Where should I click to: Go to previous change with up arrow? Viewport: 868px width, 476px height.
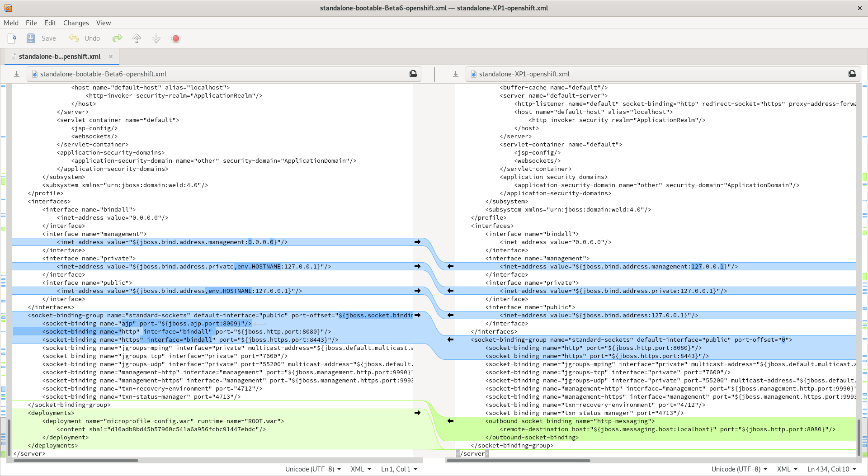[x=137, y=38]
